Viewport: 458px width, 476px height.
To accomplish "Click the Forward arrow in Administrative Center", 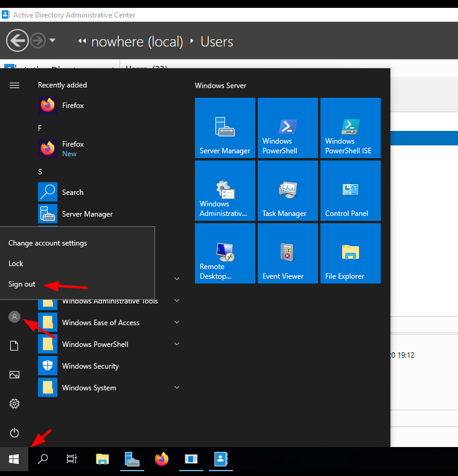I will [x=38, y=40].
